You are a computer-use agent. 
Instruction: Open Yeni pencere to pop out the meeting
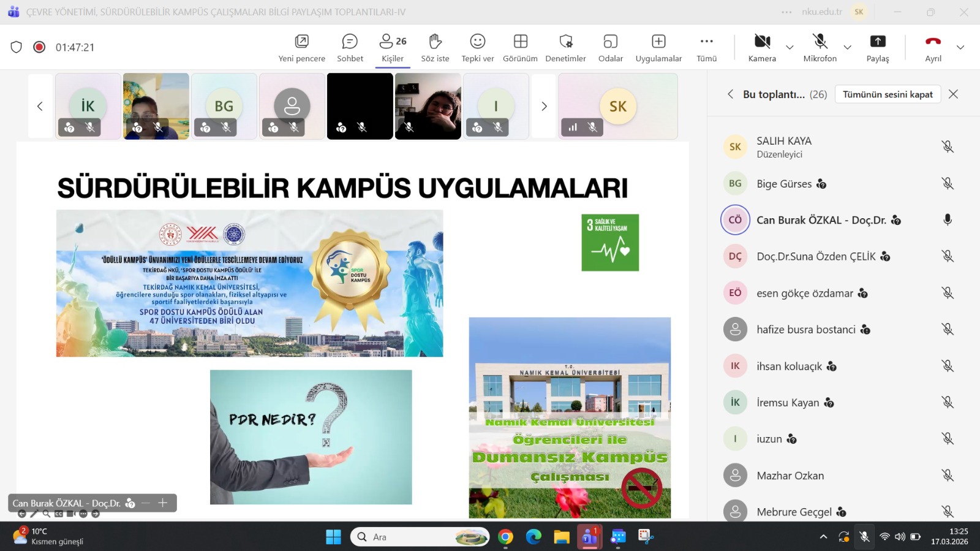301,48
